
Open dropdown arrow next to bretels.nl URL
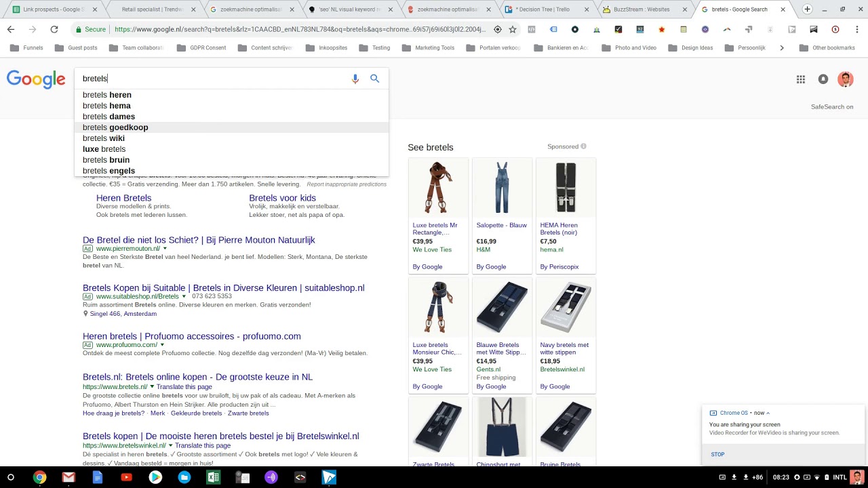(152, 387)
